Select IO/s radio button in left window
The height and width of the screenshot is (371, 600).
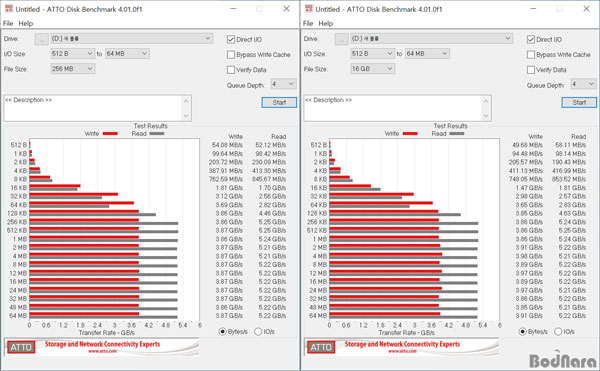[258, 332]
